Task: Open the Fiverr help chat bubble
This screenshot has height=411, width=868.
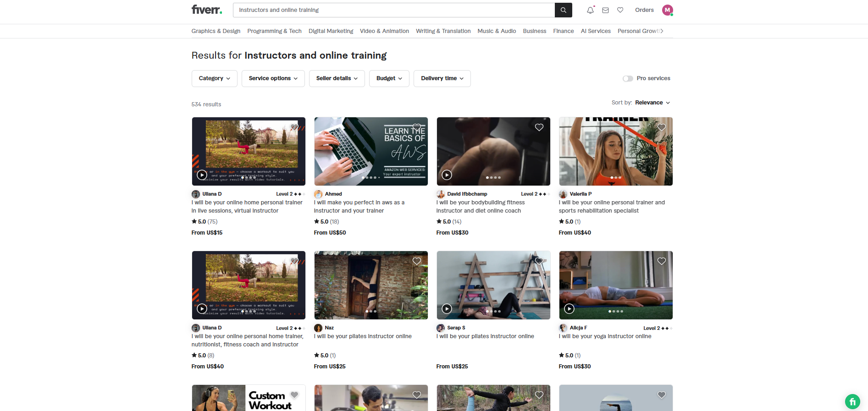Action: click(x=852, y=402)
